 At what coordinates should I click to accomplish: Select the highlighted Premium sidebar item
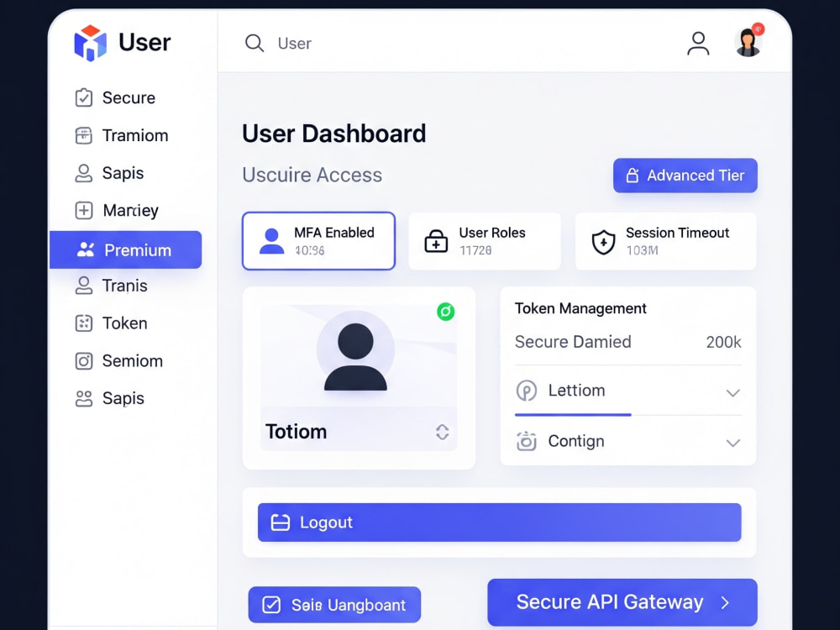point(125,249)
